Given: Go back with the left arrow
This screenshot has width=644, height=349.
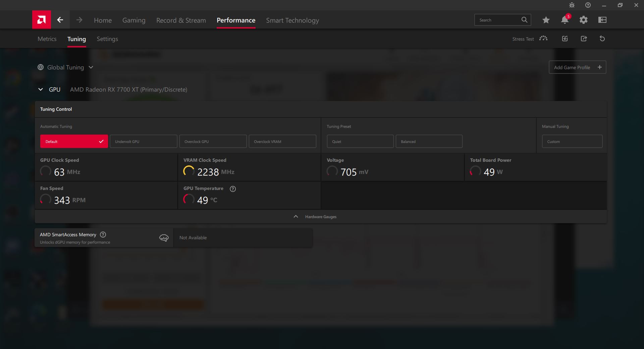Looking at the screenshot, I should click(60, 20).
